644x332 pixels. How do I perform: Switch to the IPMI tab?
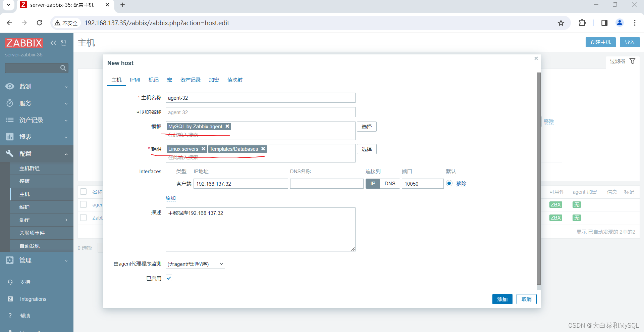[135, 80]
